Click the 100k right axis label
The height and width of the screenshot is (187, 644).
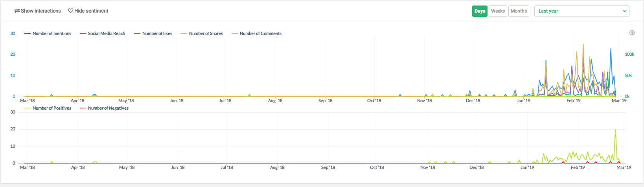click(x=629, y=54)
